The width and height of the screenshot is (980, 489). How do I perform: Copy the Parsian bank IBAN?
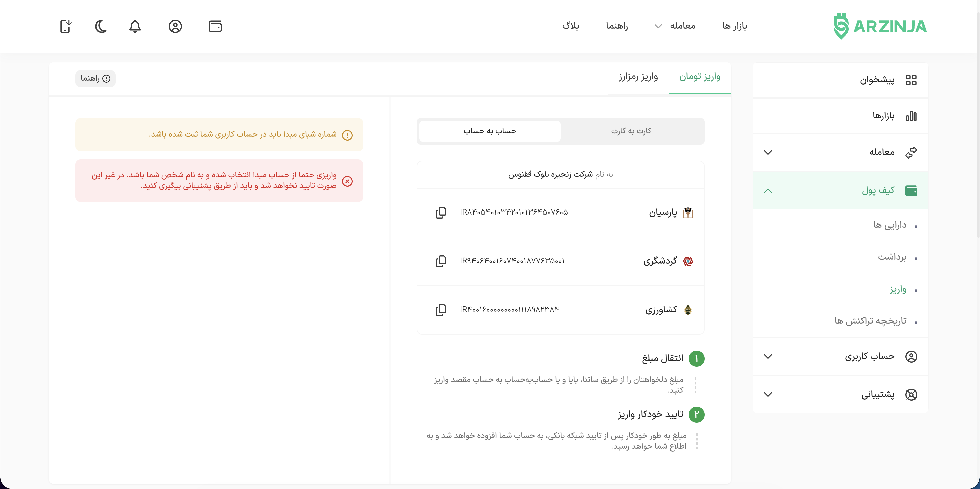click(441, 212)
